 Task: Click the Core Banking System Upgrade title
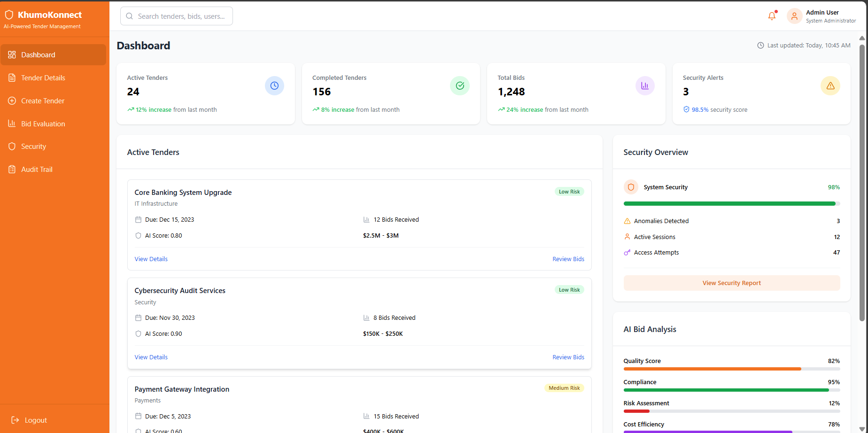click(x=183, y=192)
